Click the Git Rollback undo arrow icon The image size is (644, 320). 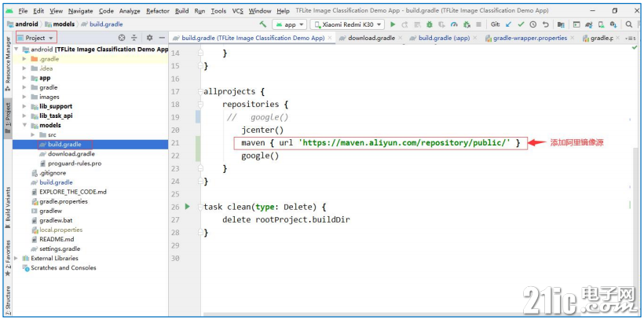pos(545,24)
